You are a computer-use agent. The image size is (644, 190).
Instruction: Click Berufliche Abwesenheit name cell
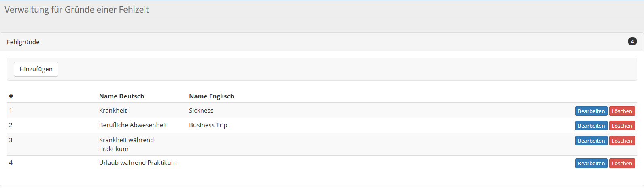click(x=133, y=125)
